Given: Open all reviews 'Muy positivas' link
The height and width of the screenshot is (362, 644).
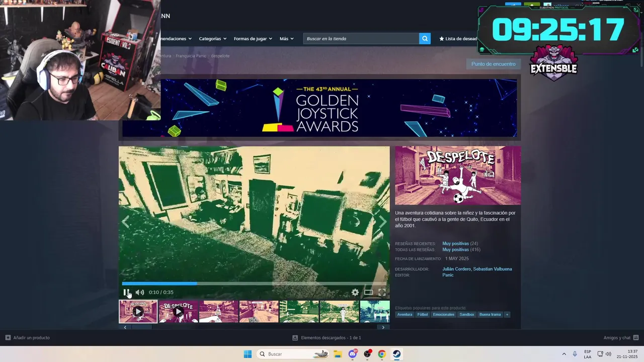Looking at the screenshot, I should (455, 249).
